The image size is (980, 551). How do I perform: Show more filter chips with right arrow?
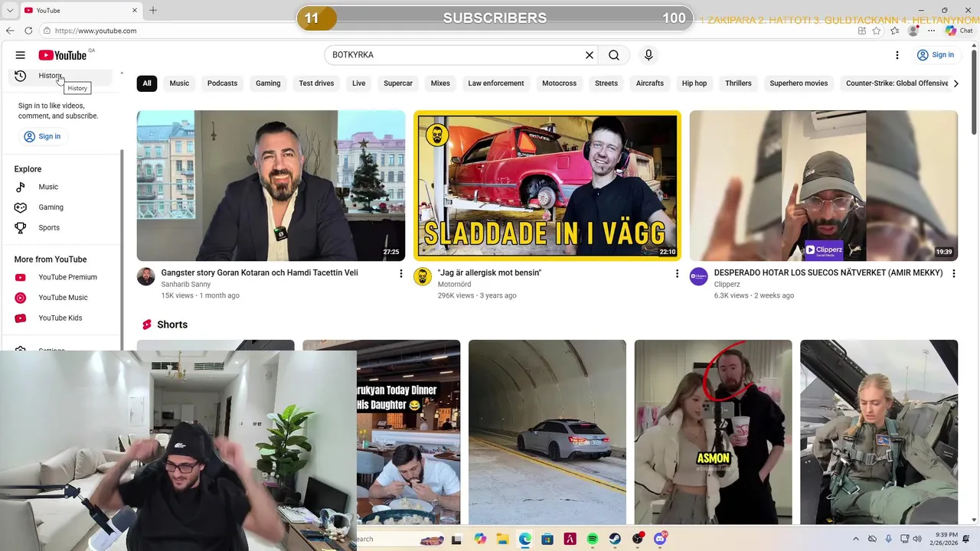955,83
